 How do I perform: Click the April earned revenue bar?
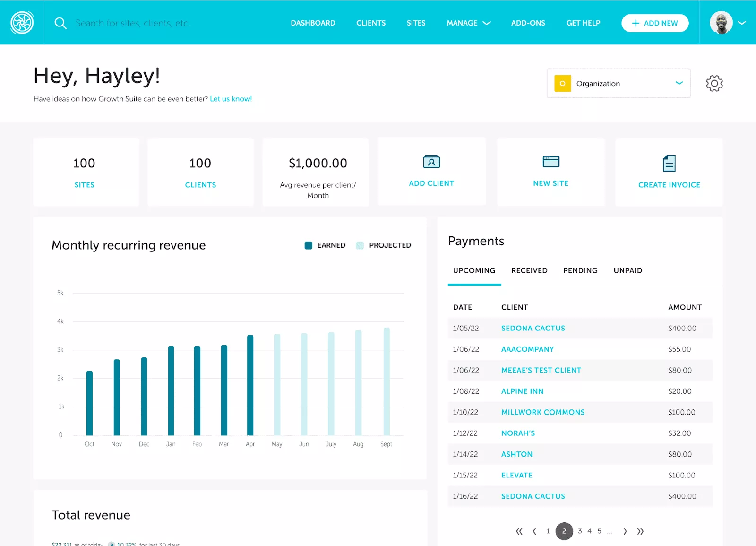coord(250,385)
